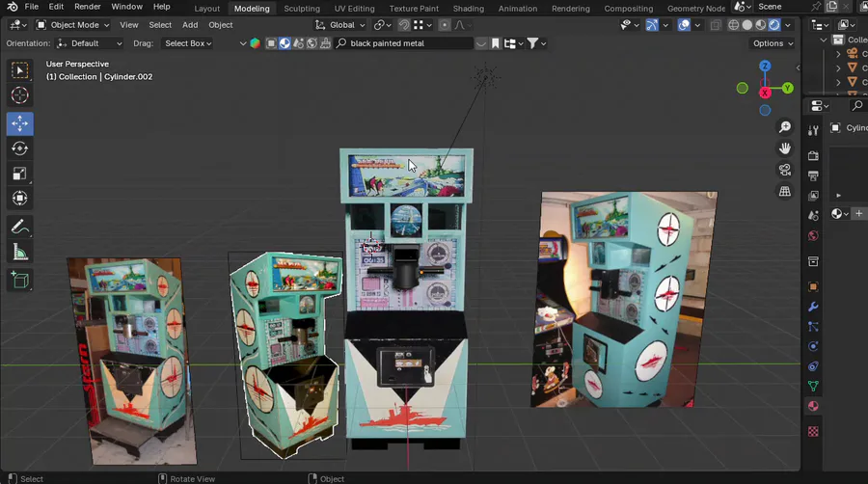Screen dimensions: 868x484
Task: Click the viewport zoom magnifier icon
Action: [x=784, y=127]
